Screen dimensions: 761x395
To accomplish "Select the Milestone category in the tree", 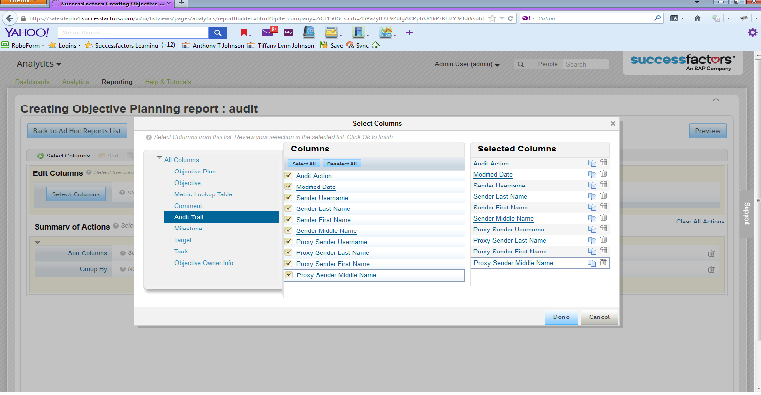I will (188, 228).
